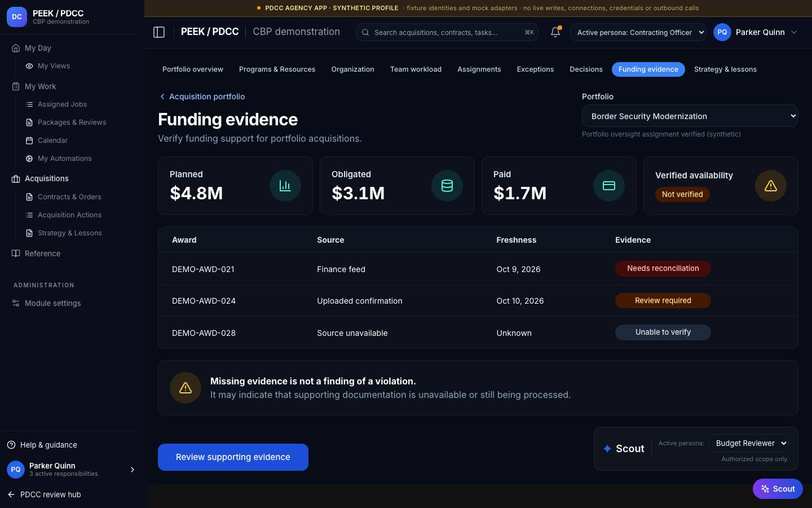Click the Oct 9, 2026 freshness cell
The height and width of the screenshot is (508, 812).
[518, 269]
